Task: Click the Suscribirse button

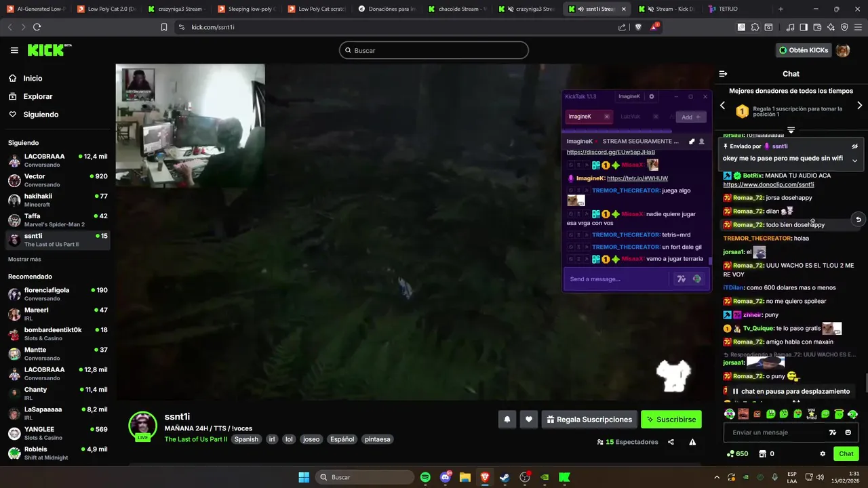Action: coord(671,420)
